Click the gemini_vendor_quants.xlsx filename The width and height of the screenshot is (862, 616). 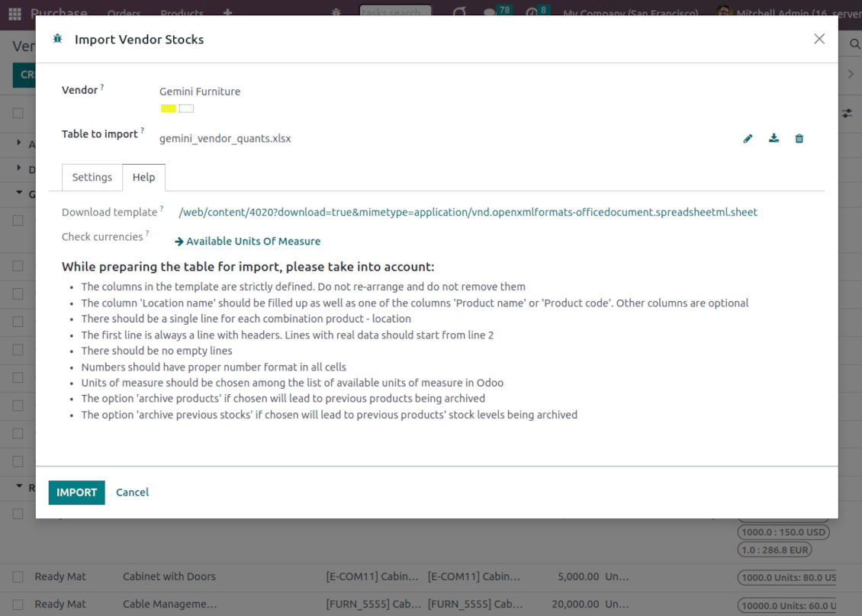click(225, 139)
